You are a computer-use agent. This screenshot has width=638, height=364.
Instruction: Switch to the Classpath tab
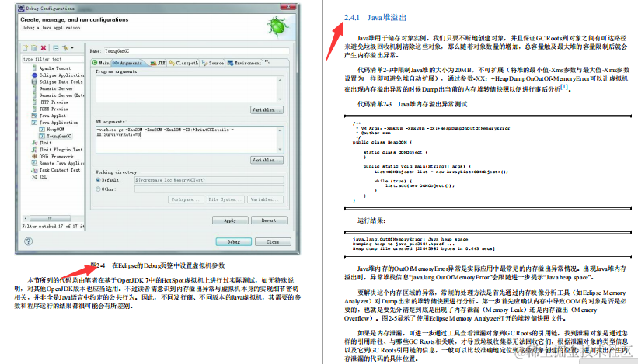(x=183, y=63)
